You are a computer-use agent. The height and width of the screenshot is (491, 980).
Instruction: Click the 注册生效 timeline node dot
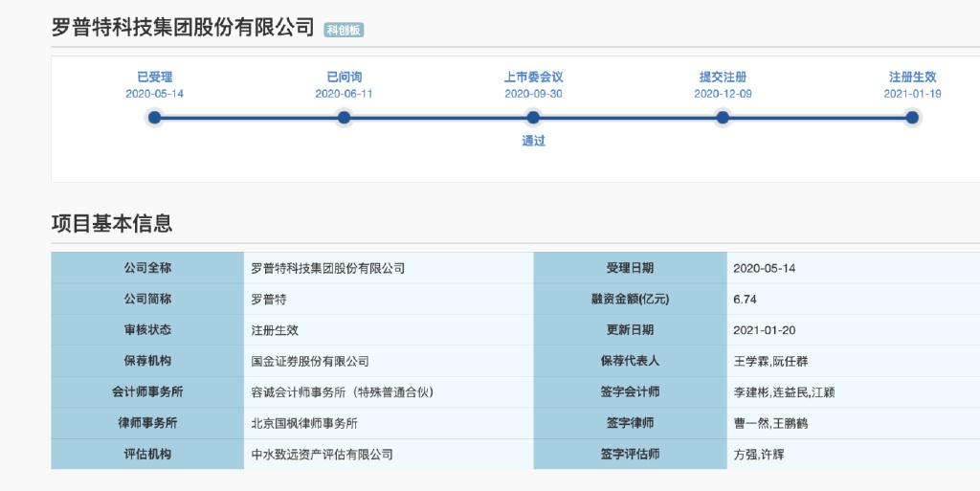pos(912,118)
